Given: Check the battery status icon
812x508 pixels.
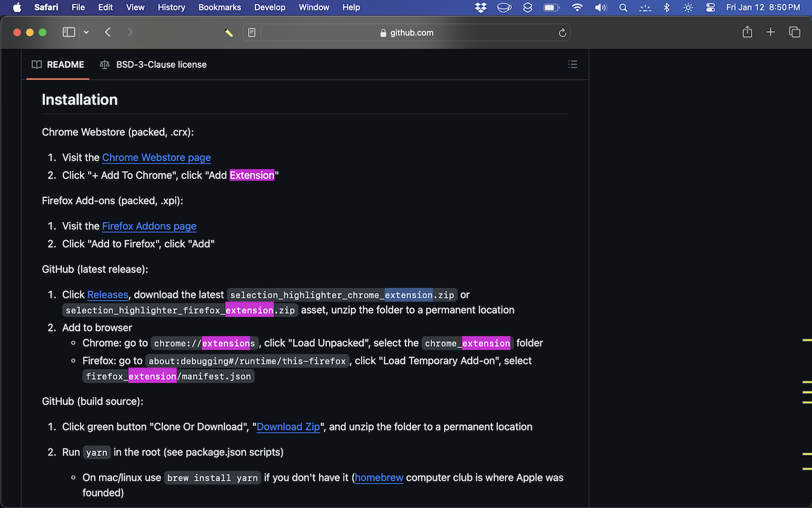Looking at the screenshot, I should [x=551, y=8].
